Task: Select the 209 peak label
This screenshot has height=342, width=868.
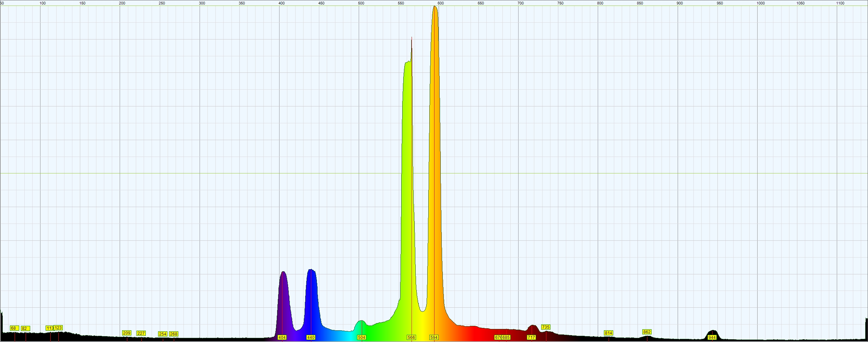Action: (x=127, y=333)
